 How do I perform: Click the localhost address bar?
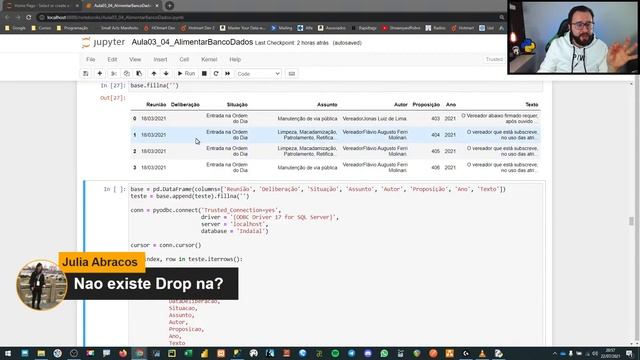coord(269,18)
